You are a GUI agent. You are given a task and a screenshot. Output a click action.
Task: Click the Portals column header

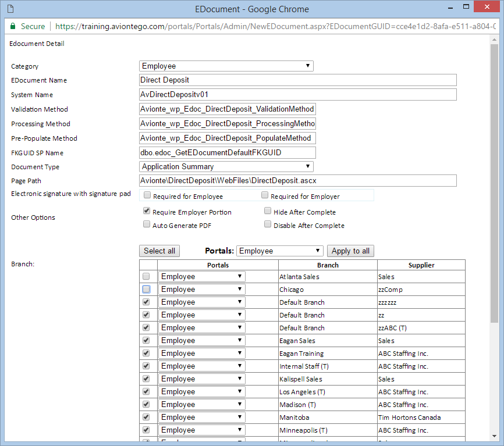(x=218, y=265)
